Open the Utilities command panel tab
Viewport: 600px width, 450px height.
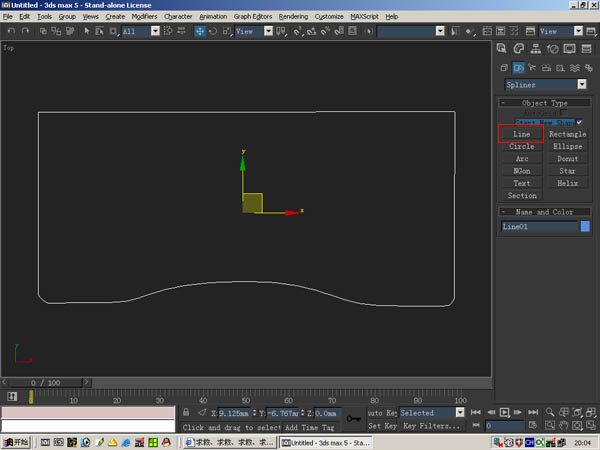tap(586, 49)
